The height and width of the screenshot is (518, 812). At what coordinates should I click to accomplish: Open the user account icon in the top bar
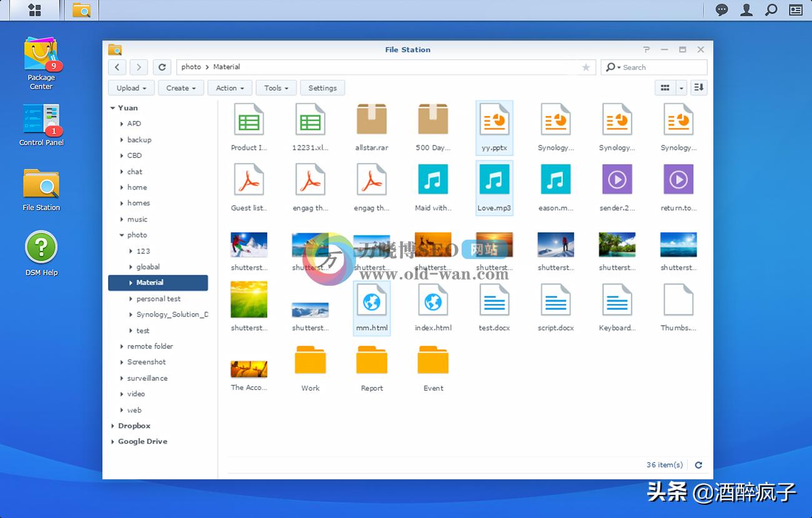click(746, 10)
